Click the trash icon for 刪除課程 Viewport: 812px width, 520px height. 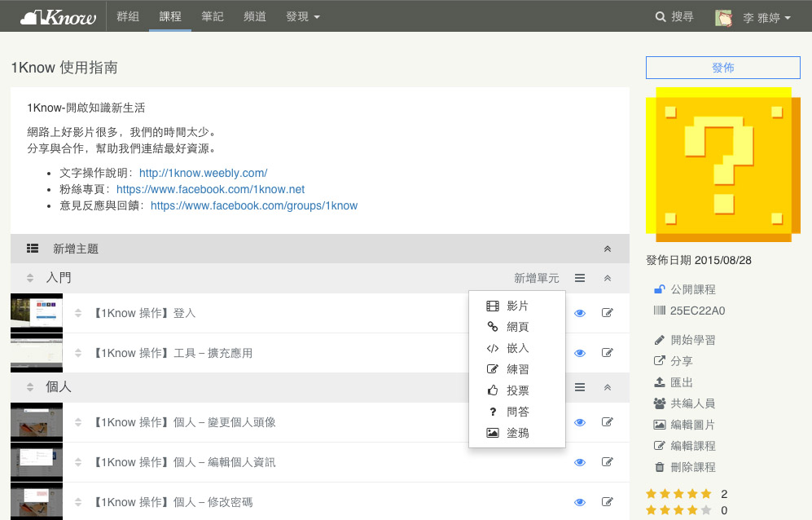coord(659,467)
